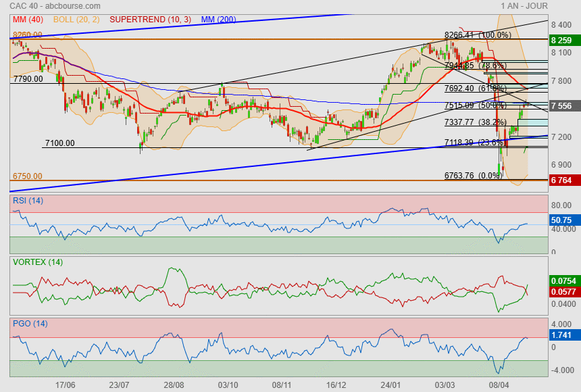Click the 03/03 date axis label

click(x=445, y=385)
